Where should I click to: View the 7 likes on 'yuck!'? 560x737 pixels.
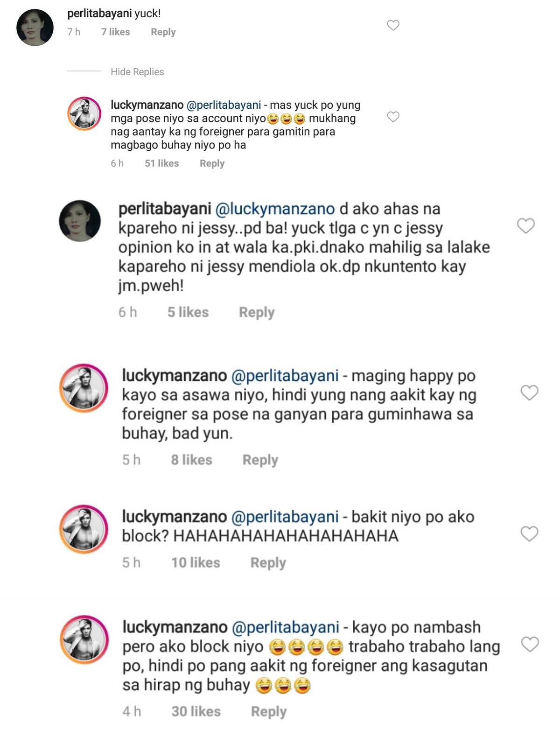pyautogui.click(x=116, y=32)
